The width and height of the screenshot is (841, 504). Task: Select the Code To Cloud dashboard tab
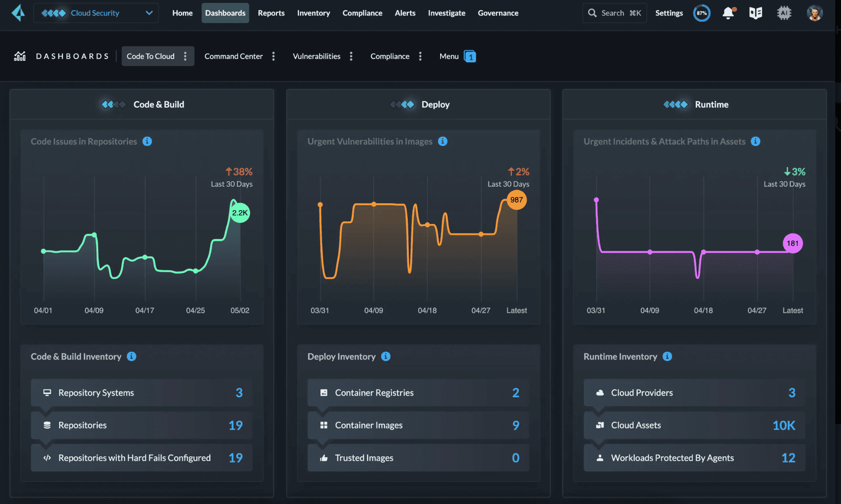point(150,56)
